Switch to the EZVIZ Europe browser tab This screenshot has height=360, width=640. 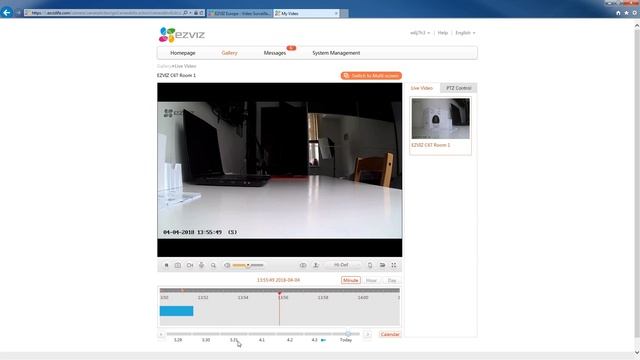(x=240, y=13)
